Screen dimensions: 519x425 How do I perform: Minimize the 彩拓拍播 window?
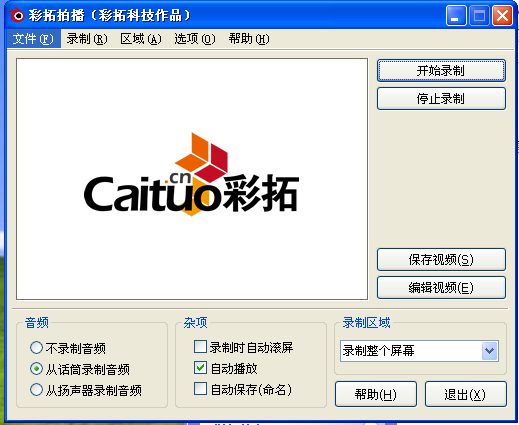click(456, 15)
